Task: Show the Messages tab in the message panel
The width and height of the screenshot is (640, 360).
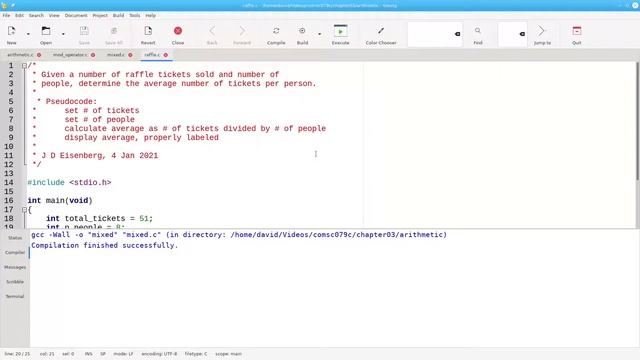Action: (x=15, y=267)
